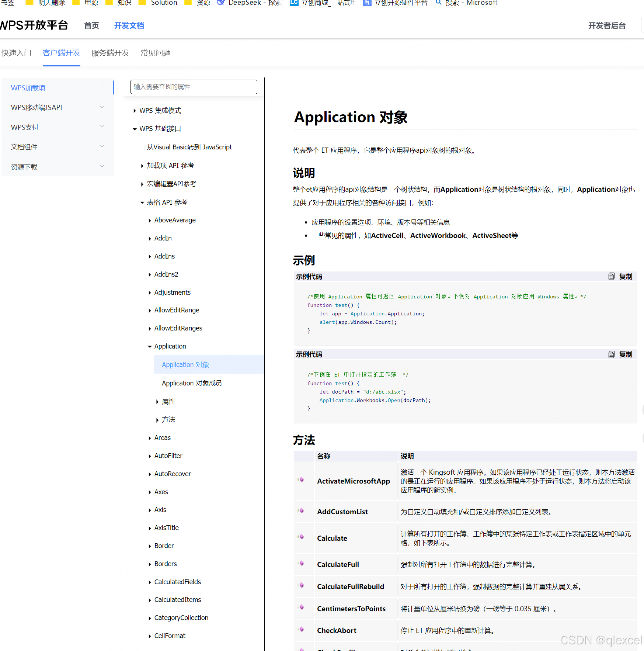Open Borders tree item
The width and height of the screenshot is (644, 651).
(165, 564)
